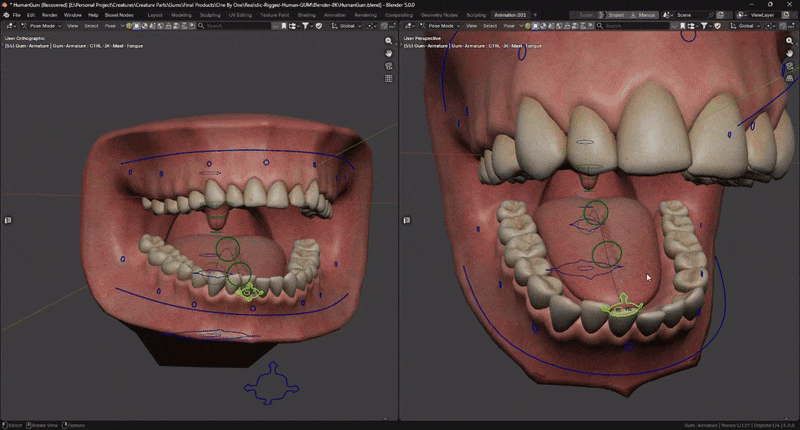Open the Pose menu in left viewport
This screenshot has height=430, width=800.
[x=110, y=26]
